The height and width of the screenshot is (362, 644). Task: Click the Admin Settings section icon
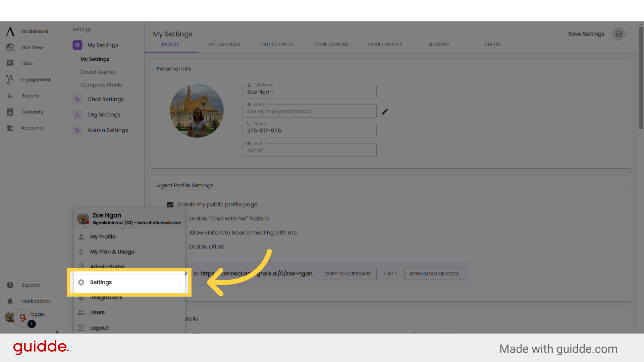click(x=77, y=130)
